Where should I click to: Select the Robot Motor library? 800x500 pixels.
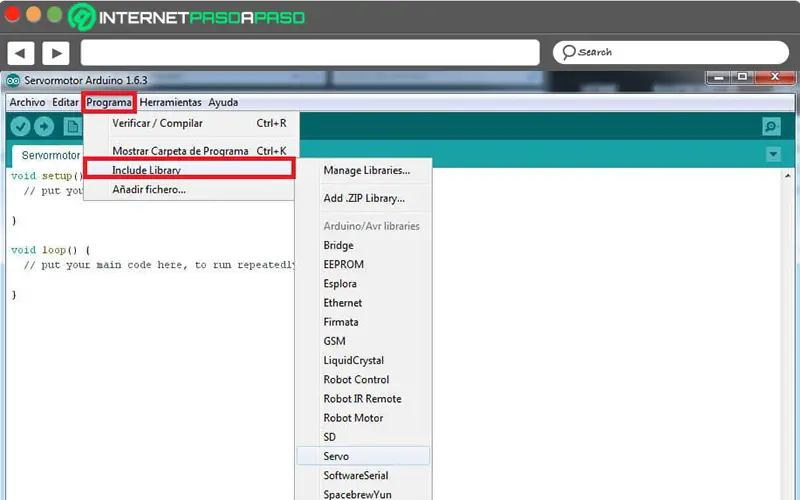[x=364, y=418]
